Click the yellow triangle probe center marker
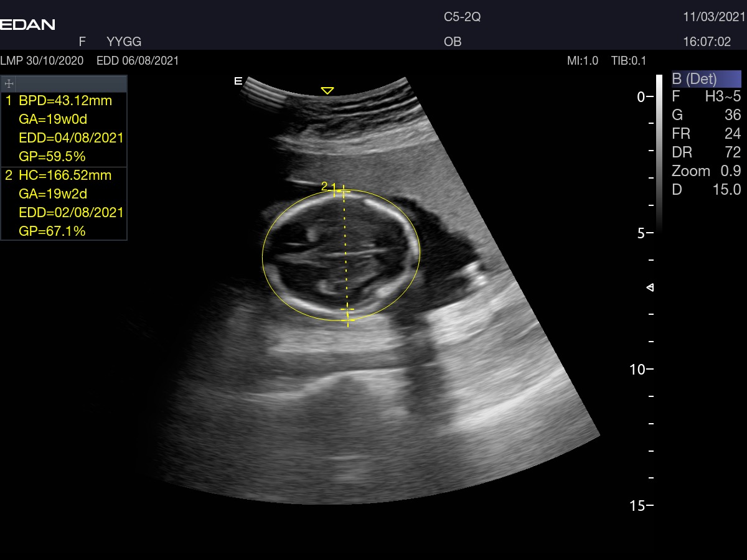 click(x=327, y=91)
